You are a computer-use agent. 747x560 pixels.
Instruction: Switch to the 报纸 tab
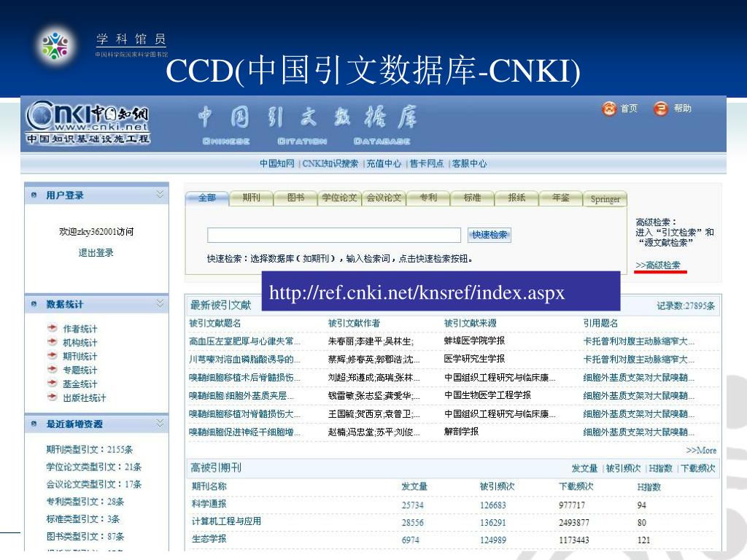[x=516, y=198]
